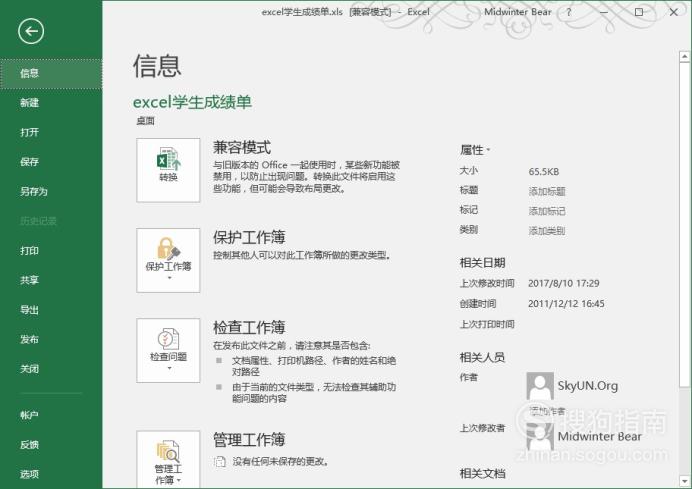Click the scroll down arrow of the scrollbar
Screen dimensions: 692x489
[x=684, y=480]
